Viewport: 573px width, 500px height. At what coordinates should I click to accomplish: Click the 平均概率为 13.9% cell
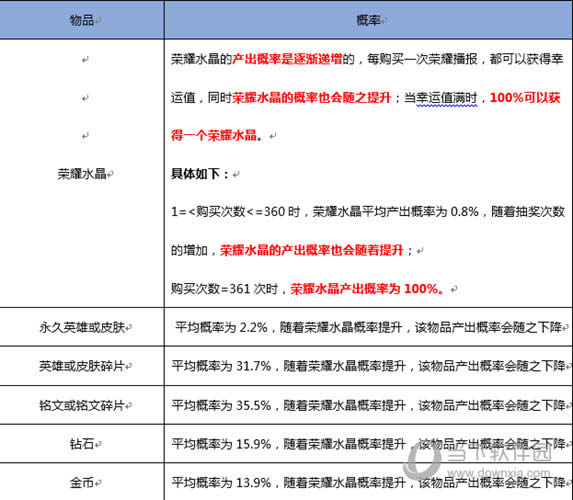[x=368, y=482]
